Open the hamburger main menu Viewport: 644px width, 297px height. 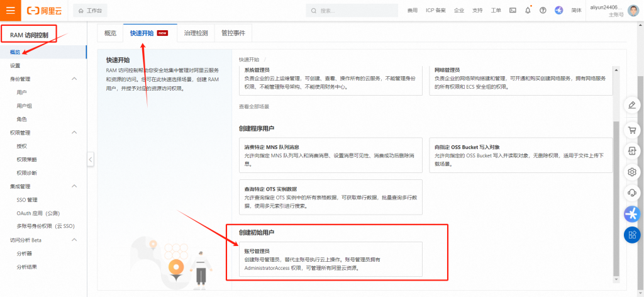(10, 10)
